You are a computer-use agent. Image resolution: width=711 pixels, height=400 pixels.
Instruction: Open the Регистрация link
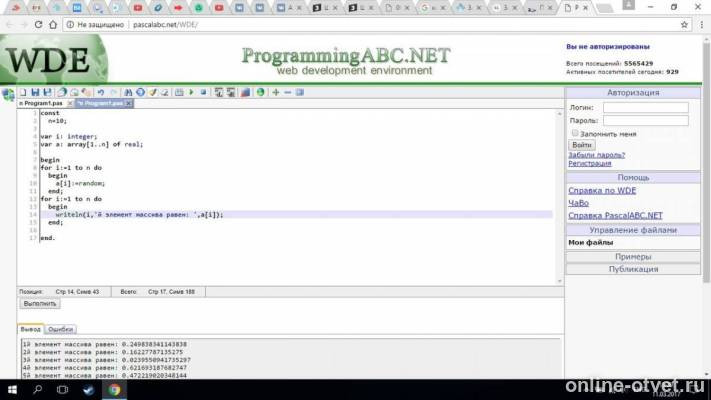coord(589,163)
